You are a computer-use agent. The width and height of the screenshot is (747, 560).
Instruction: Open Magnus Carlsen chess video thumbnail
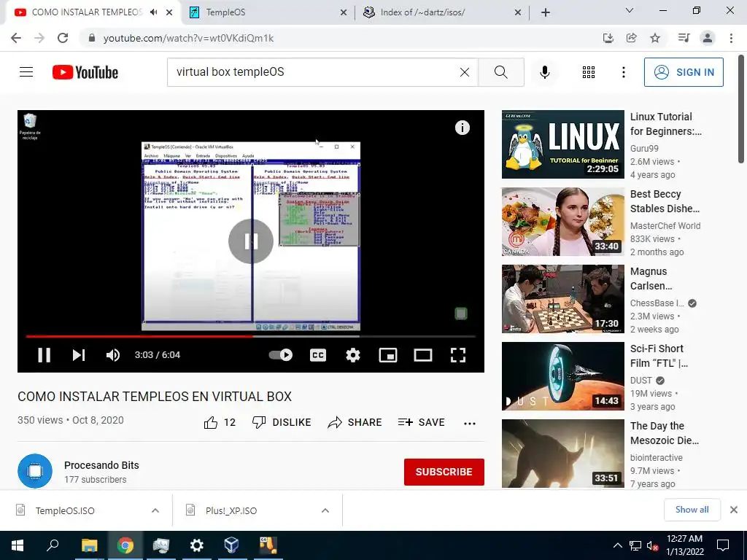click(562, 298)
